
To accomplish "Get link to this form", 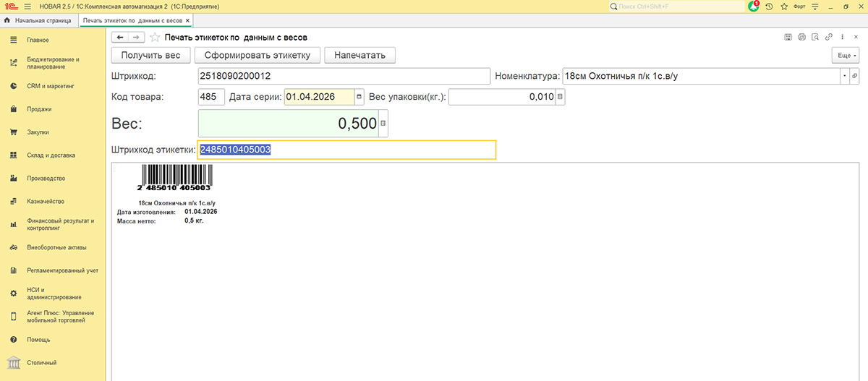I will point(828,37).
